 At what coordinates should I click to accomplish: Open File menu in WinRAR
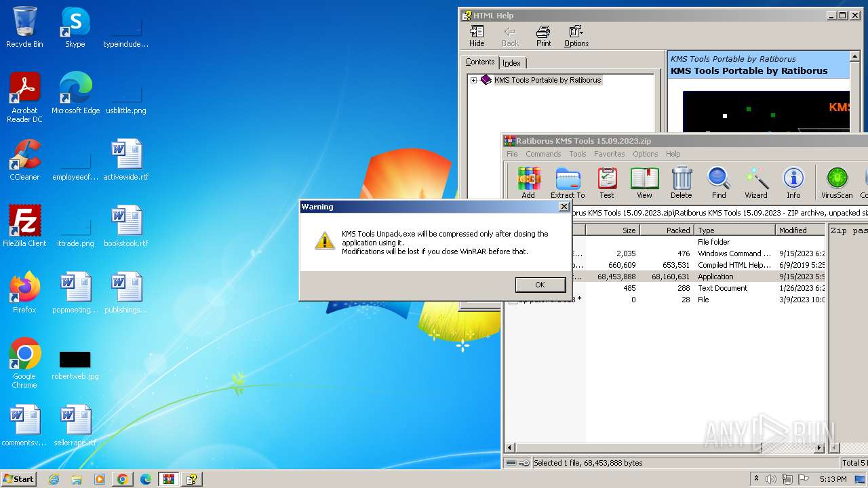point(512,154)
